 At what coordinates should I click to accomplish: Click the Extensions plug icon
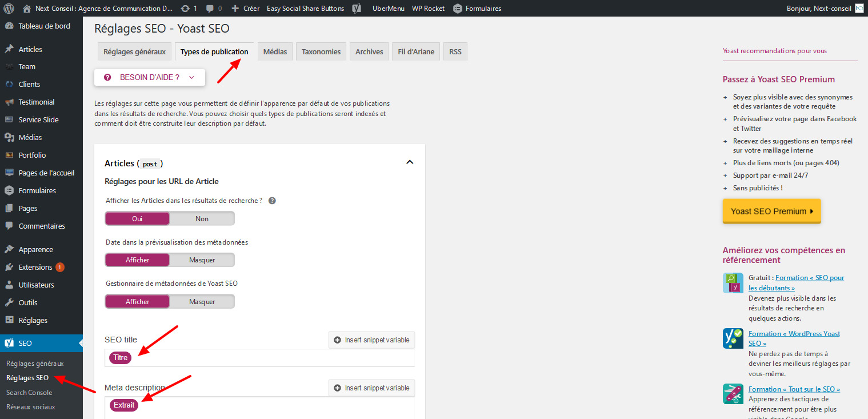coord(9,267)
